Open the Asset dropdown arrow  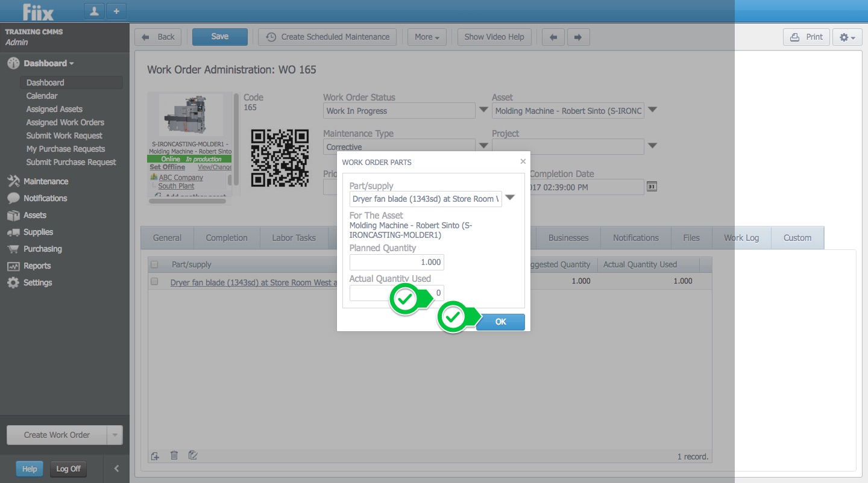pos(652,110)
